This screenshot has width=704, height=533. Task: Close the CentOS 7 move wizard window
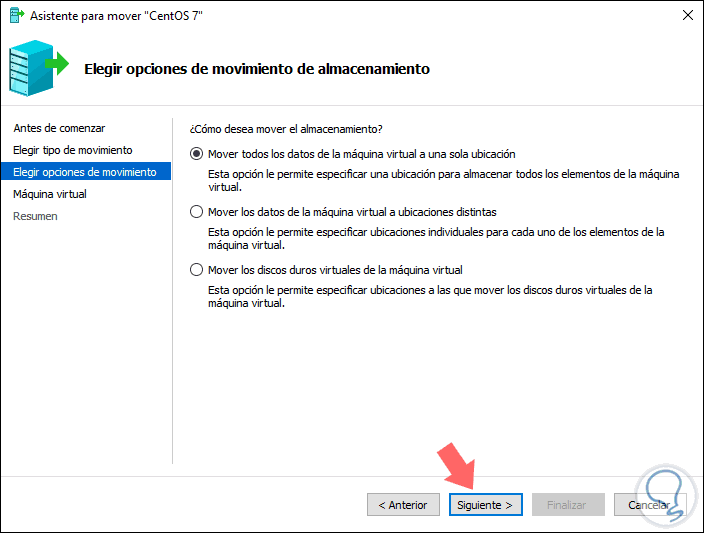point(688,16)
